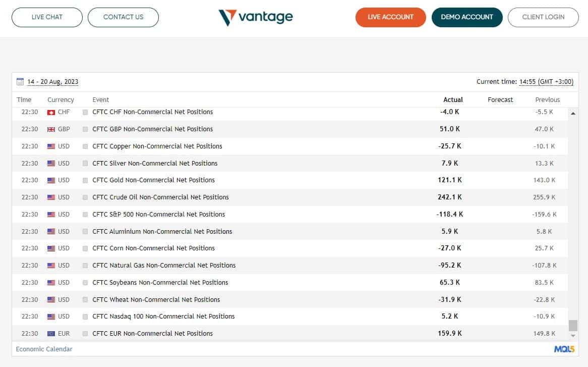Click the Swiss flag icon in CHF row

[x=51, y=112]
